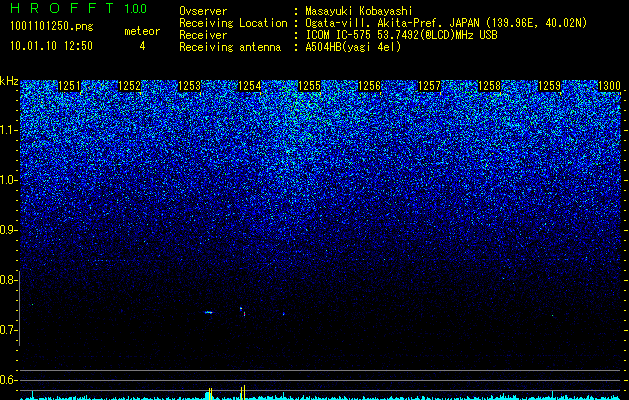Click the 1.0 kHz axis label

8,180
